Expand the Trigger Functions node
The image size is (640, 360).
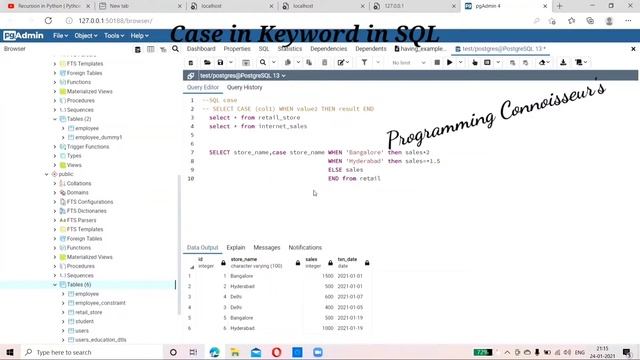coord(55,147)
